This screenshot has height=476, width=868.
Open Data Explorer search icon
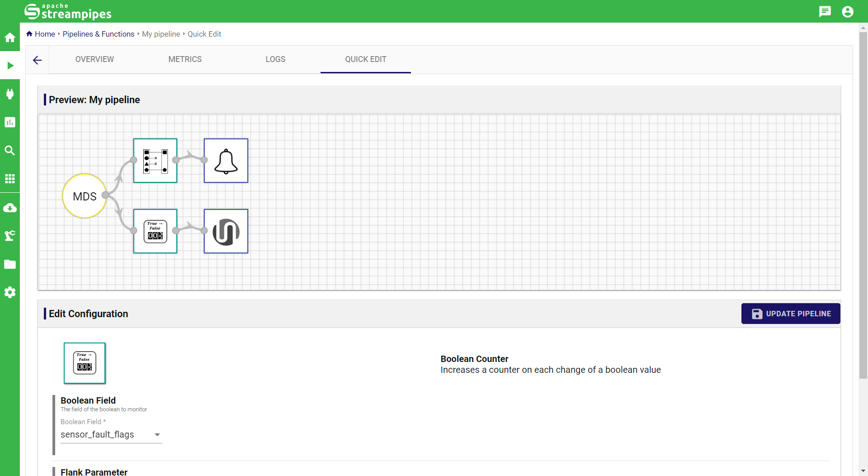point(10,151)
